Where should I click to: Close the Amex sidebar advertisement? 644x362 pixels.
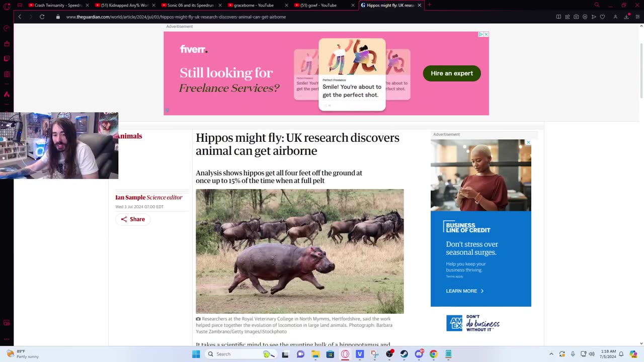pos(528,142)
